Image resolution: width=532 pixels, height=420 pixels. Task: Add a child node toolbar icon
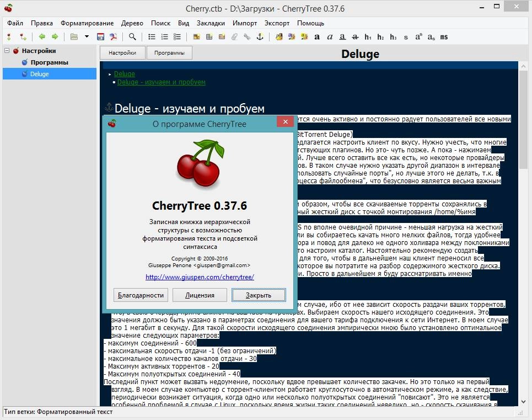23,36
